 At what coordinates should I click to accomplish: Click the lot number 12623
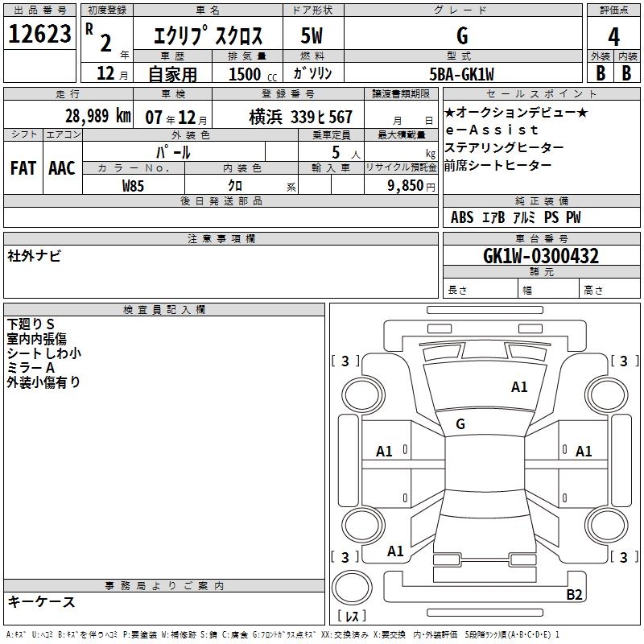(39, 35)
